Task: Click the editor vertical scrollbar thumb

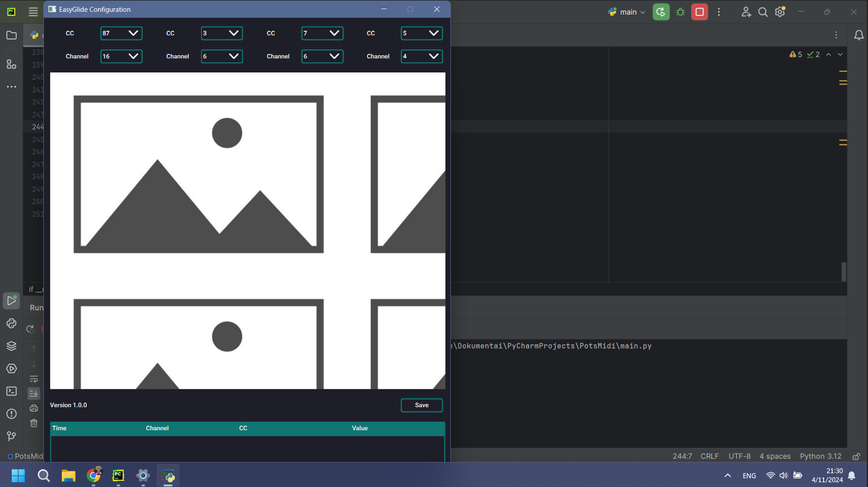Action: pyautogui.click(x=843, y=272)
